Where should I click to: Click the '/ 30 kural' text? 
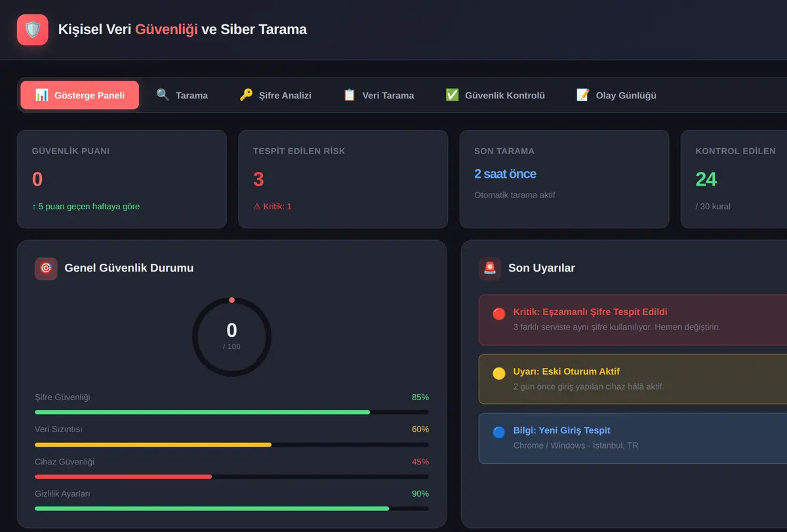click(713, 206)
